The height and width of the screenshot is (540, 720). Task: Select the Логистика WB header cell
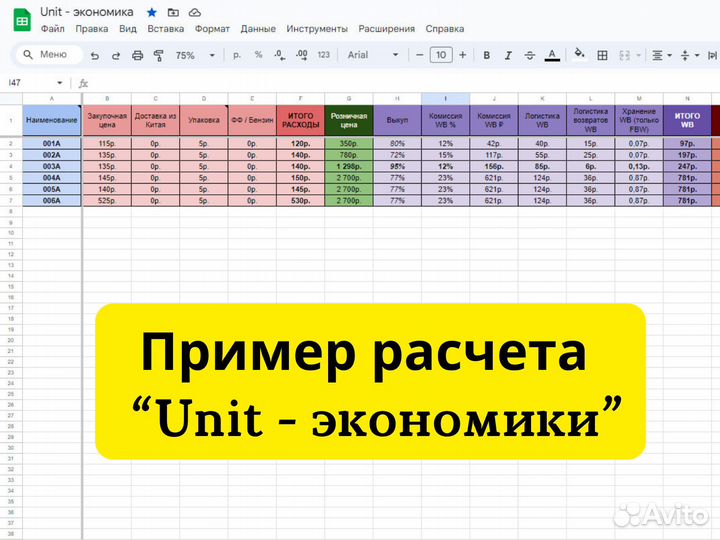click(x=542, y=120)
